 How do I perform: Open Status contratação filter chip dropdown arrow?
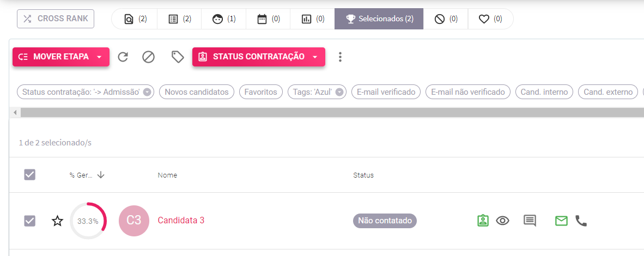pyautogui.click(x=147, y=92)
